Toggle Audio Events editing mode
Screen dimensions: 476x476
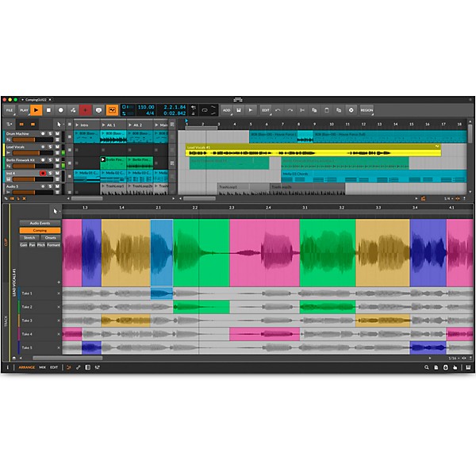40,223
